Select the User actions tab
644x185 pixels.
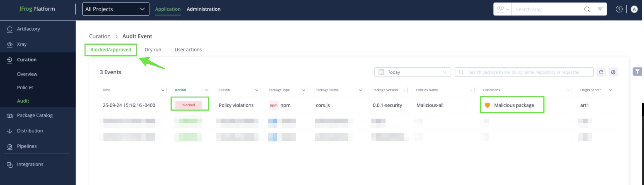click(x=188, y=50)
